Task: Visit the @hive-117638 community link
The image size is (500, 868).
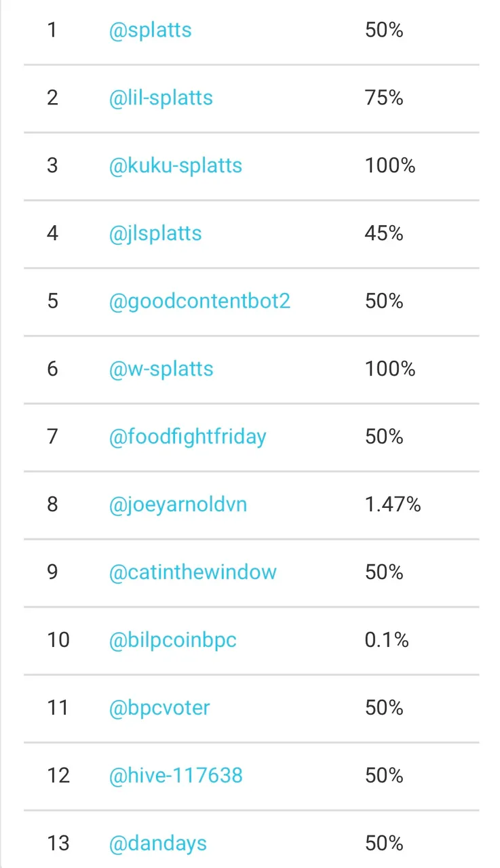Action: click(x=176, y=776)
